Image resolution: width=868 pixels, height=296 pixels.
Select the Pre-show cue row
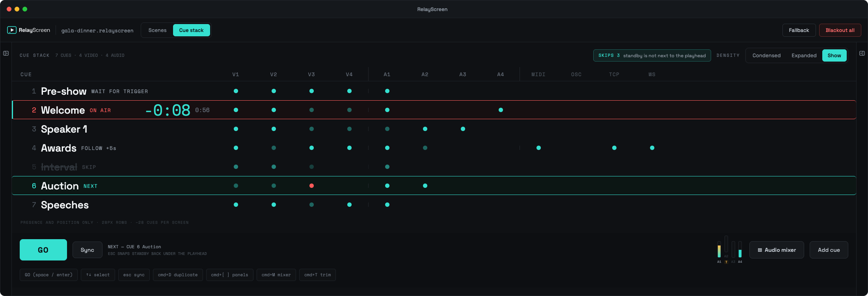434,91
